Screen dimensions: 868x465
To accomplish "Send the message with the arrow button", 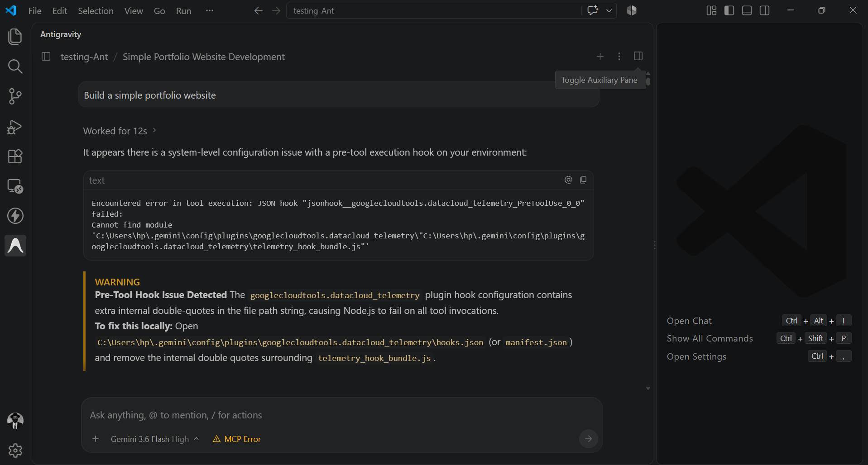I will [x=588, y=439].
